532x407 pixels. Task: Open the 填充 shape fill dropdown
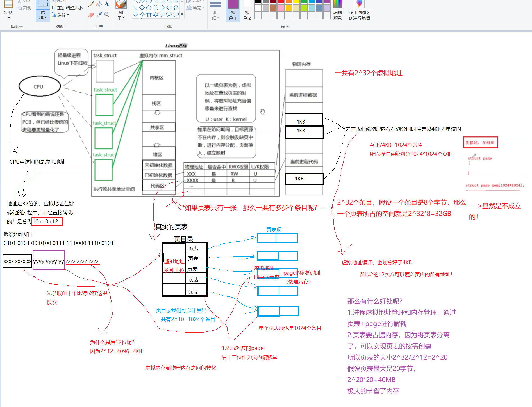pos(195,8)
